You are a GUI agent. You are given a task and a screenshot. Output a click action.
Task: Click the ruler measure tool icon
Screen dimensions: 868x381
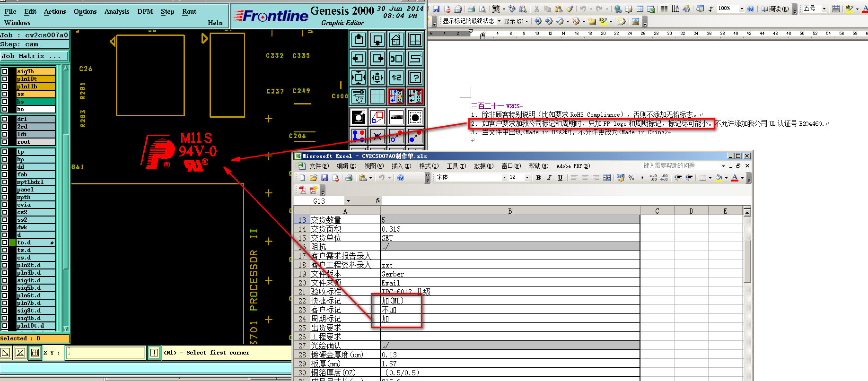[396, 117]
